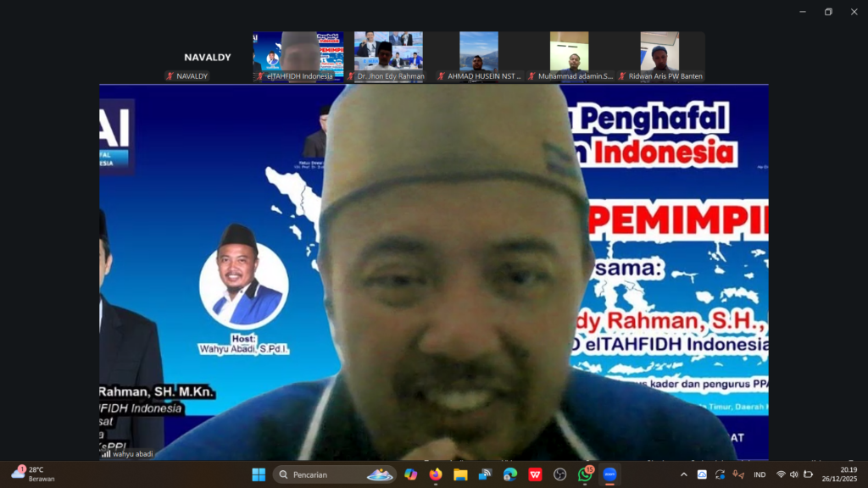Open Microsoft Copilot from the taskbar

[411, 474]
